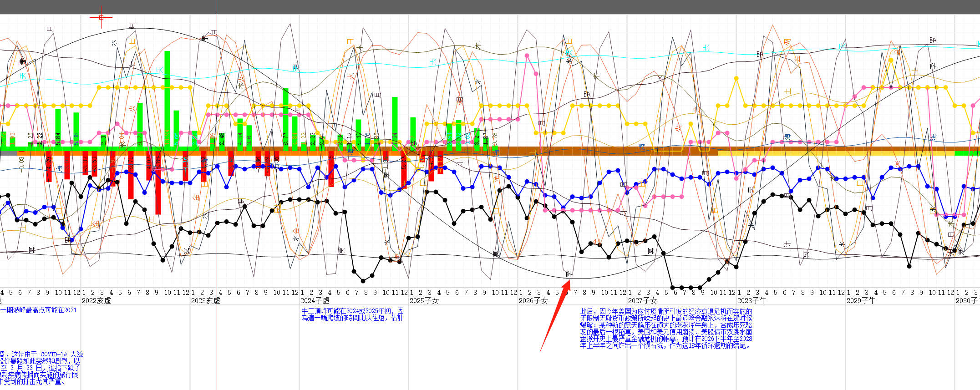Jump to the 2026子女 year label
Image resolution: width=980 pixels, height=390 pixels.
533,300
